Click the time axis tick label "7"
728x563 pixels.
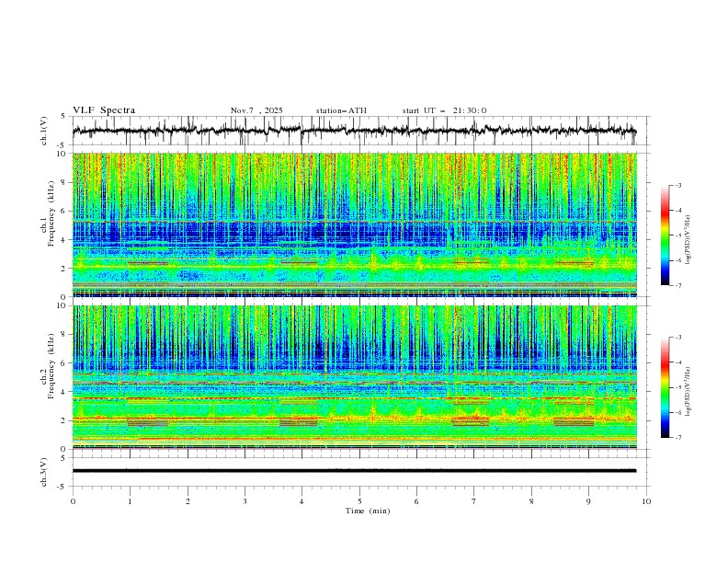point(474,501)
